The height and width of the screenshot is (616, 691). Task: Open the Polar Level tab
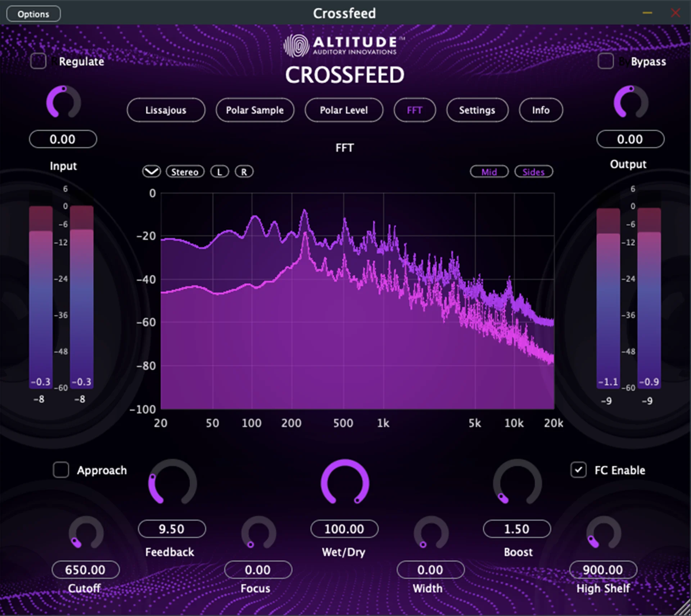point(344,110)
